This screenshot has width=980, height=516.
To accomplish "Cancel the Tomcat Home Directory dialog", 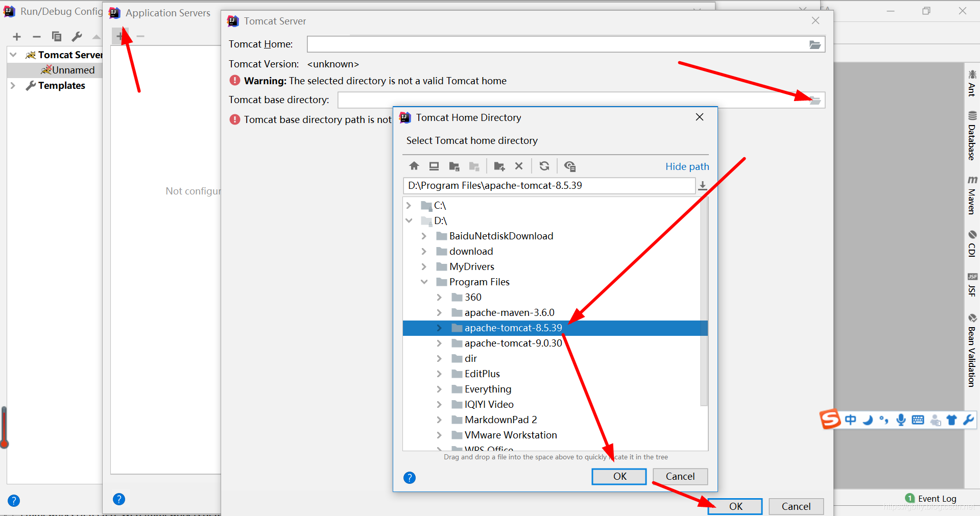I will click(680, 476).
